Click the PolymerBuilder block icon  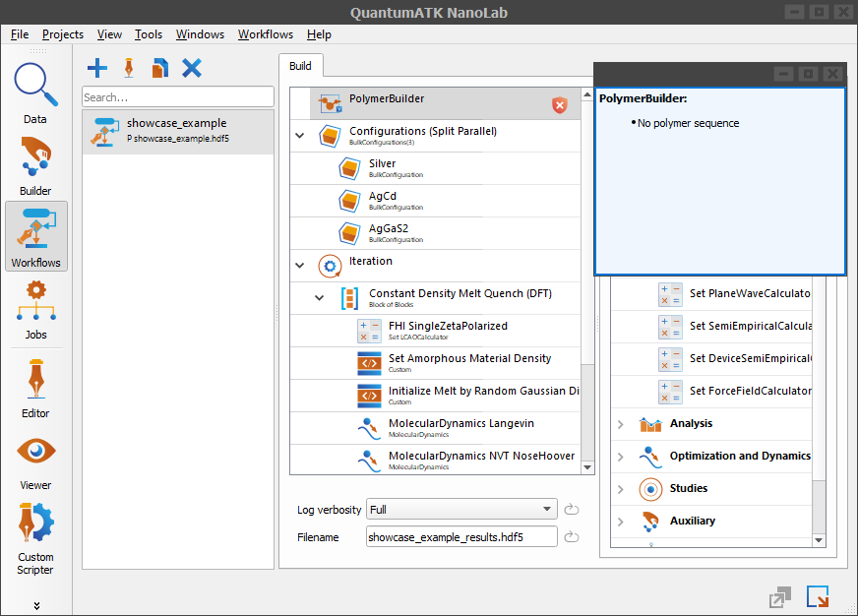[330, 103]
